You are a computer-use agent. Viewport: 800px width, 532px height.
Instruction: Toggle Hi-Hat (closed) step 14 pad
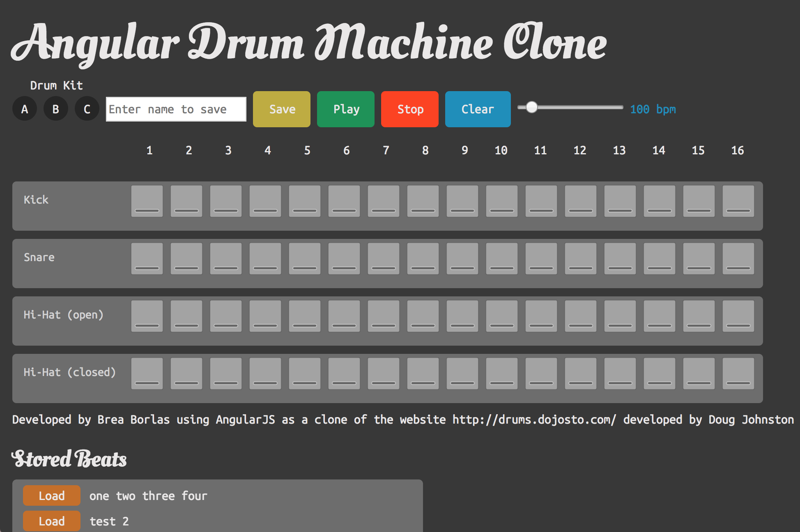[x=660, y=374]
